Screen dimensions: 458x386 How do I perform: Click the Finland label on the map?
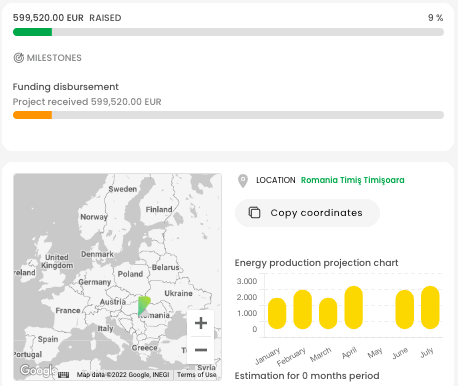click(x=159, y=209)
